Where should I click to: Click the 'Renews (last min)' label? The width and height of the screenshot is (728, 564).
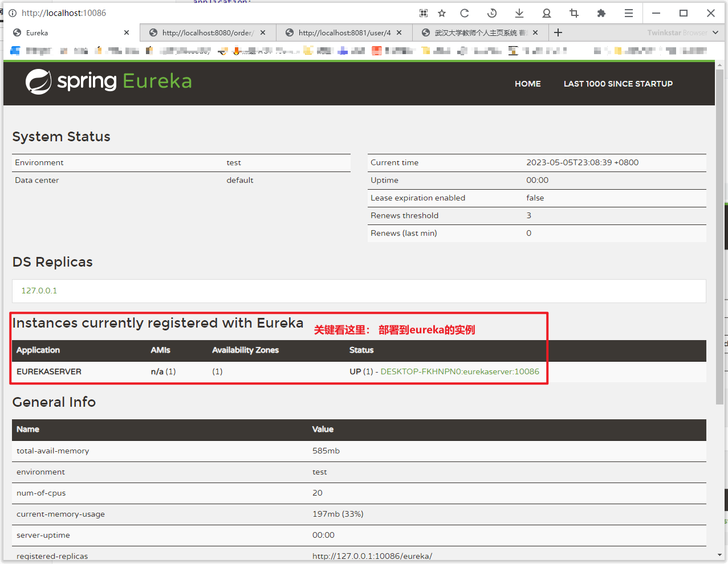coord(404,233)
